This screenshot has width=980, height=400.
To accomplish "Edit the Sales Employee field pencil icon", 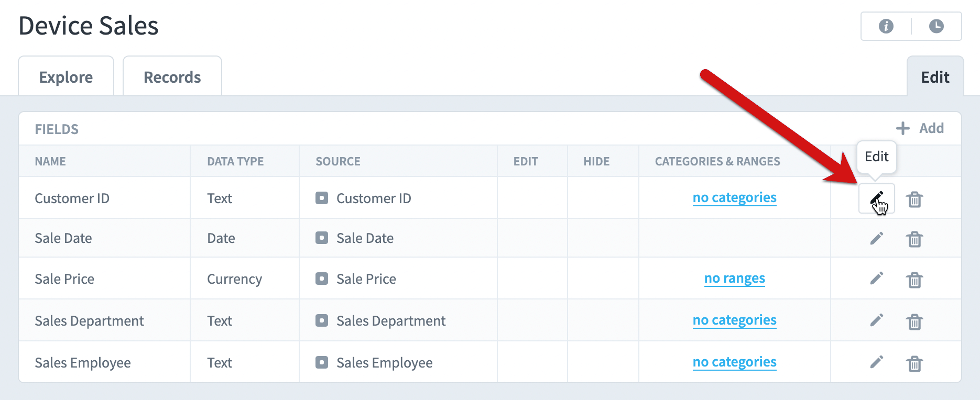I will [877, 362].
